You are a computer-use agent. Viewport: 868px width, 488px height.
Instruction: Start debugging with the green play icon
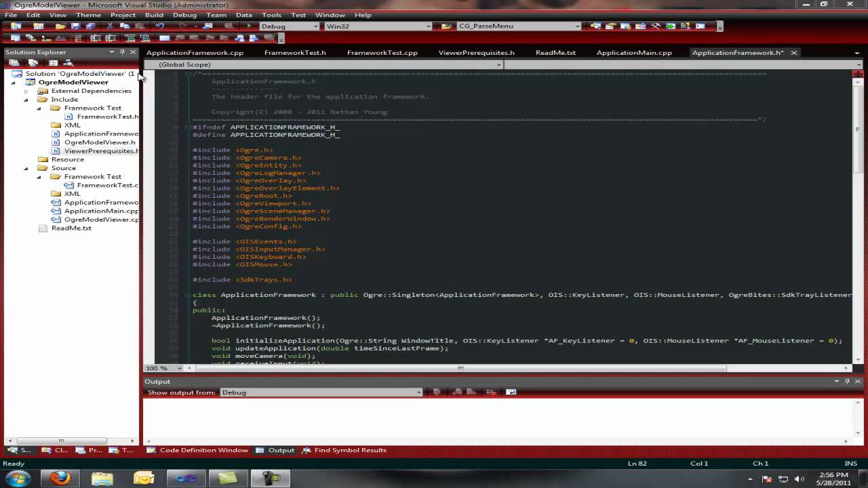click(x=250, y=26)
